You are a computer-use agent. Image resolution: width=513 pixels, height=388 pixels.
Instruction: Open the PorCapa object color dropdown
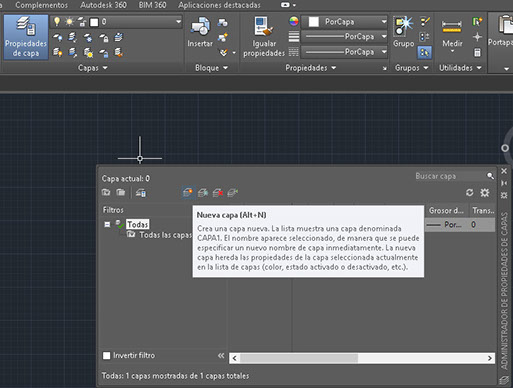coord(384,22)
